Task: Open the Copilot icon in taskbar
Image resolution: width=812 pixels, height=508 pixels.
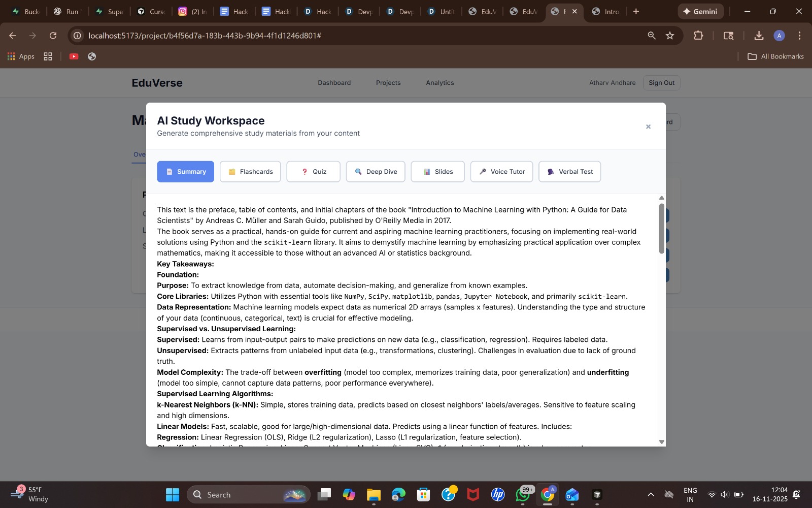Action: (x=349, y=495)
